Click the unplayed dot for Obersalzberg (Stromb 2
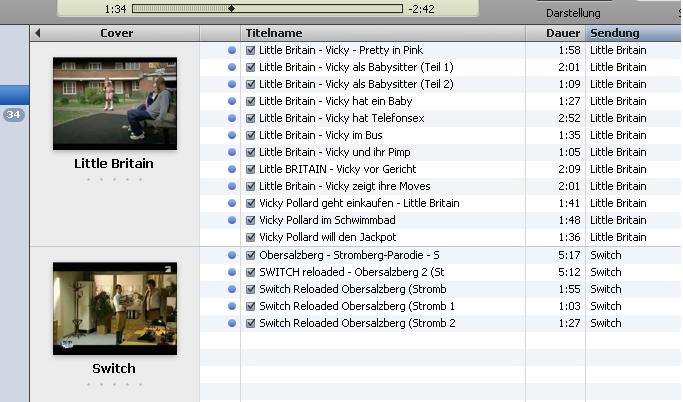This screenshot has height=402, width=683. pos(232,323)
